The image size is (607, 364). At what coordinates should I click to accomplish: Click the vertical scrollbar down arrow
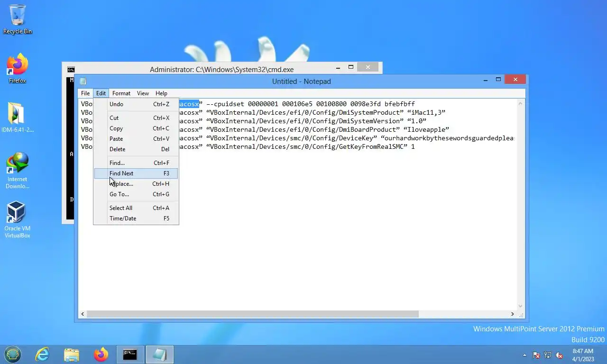pyautogui.click(x=520, y=306)
